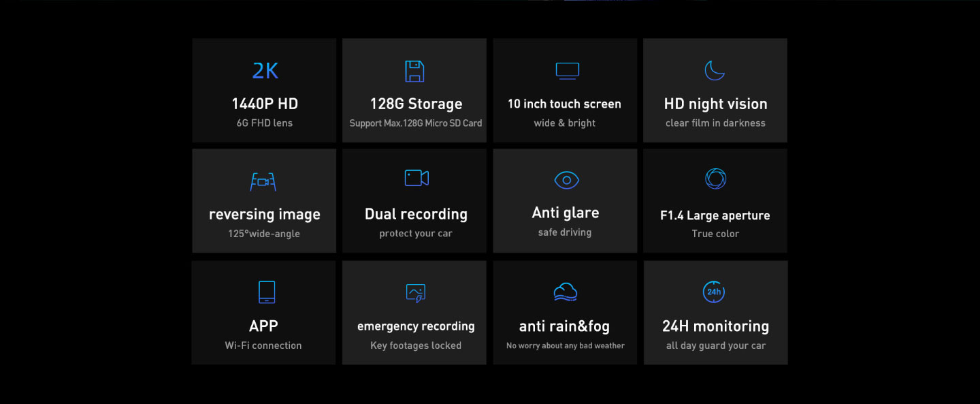The height and width of the screenshot is (404, 980).
Task: Click the touch screen monitor icon
Action: pyautogui.click(x=567, y=70)
